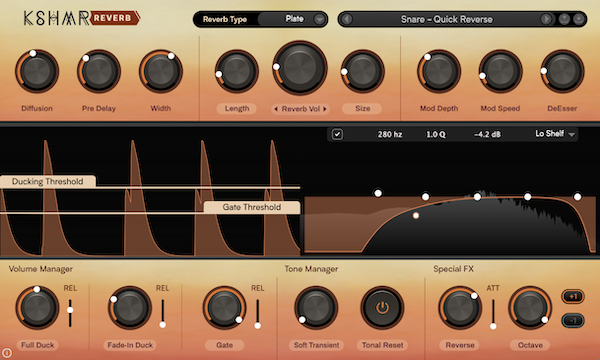Click the Tonal Reset power button
600x360 pixels.
pyautogui.click(x=382, y=307)
